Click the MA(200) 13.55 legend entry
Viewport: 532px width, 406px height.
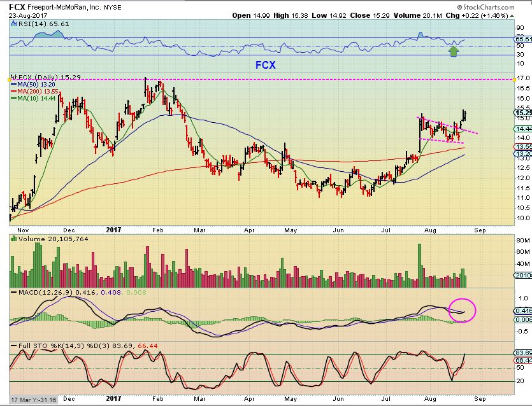[38, 91]
